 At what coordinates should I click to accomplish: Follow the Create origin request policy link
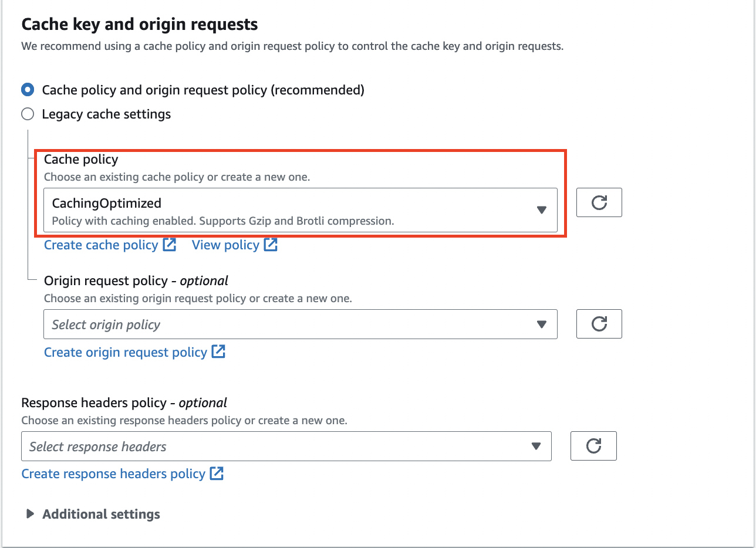pyautogui.click(x=126, y=352)
